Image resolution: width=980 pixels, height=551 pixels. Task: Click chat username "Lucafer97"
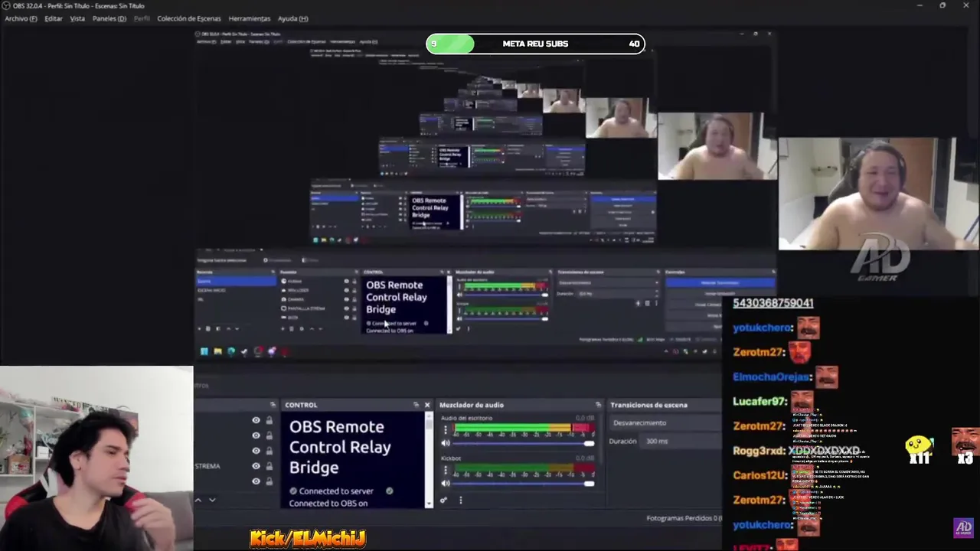point(759,401)
